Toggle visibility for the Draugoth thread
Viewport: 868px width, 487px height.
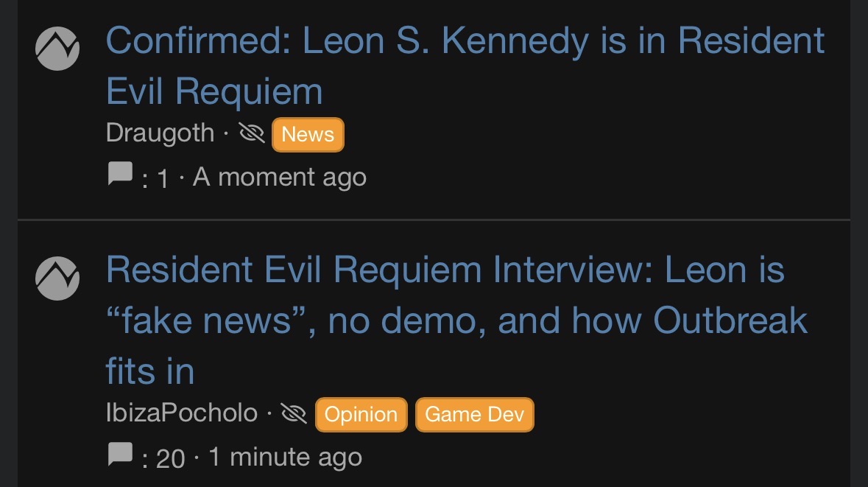pos(253,133)
